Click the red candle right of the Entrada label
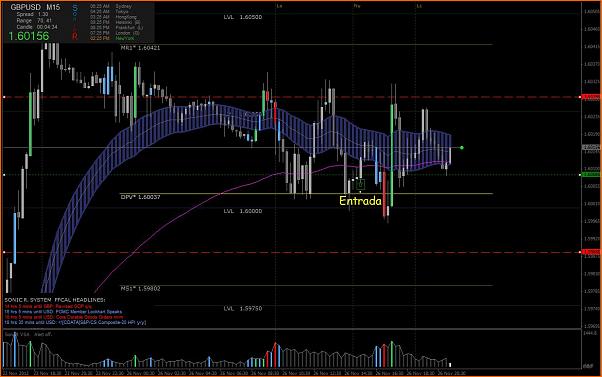This screenshot has width=602, height=377. click(384, 195)
